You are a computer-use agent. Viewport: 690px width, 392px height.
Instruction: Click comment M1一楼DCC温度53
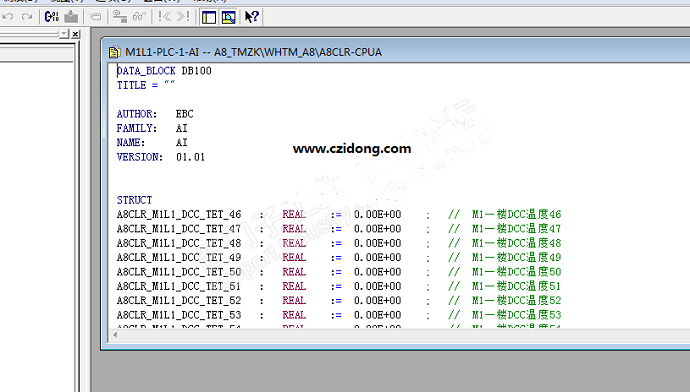click(517, 315)
